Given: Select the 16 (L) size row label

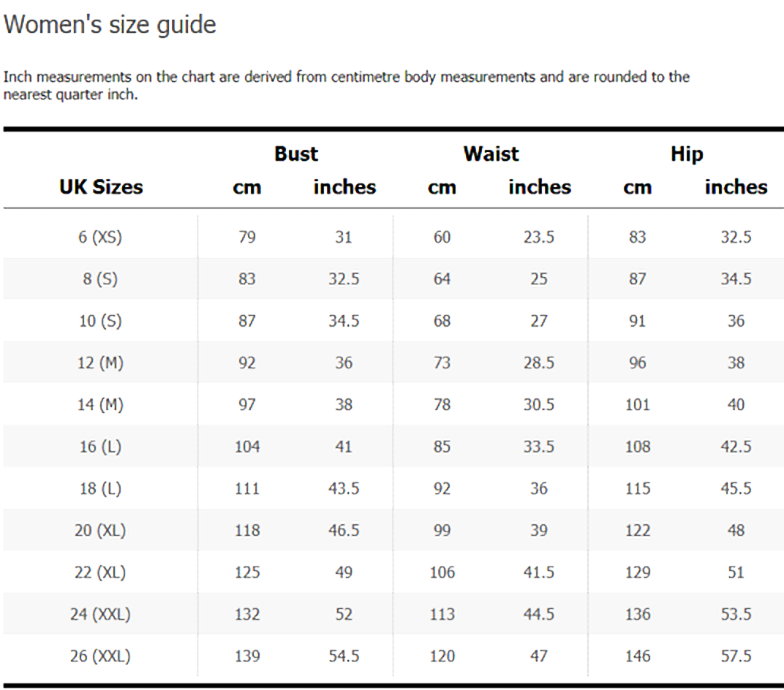Looking at the screenshot, I should (100, 447).
